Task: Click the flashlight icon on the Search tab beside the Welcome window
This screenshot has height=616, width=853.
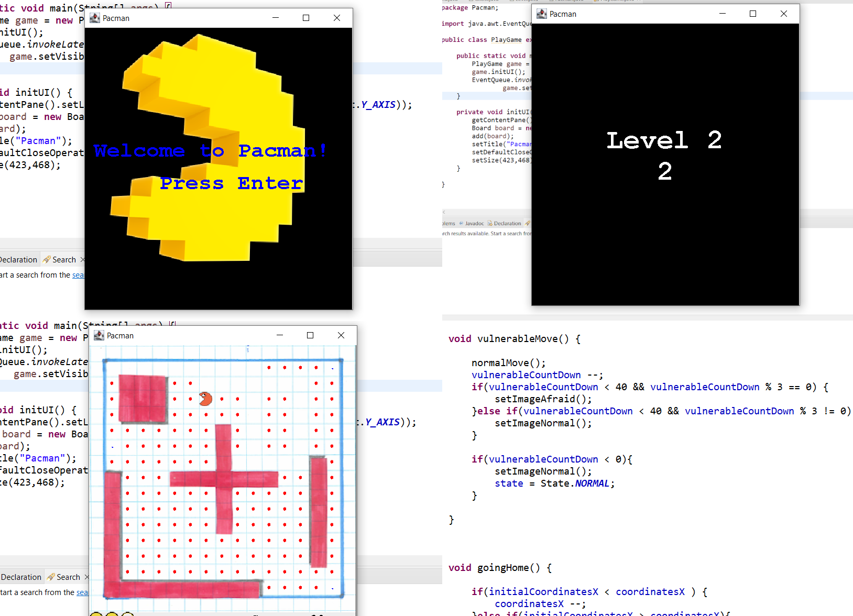Action: pos(47,259)
